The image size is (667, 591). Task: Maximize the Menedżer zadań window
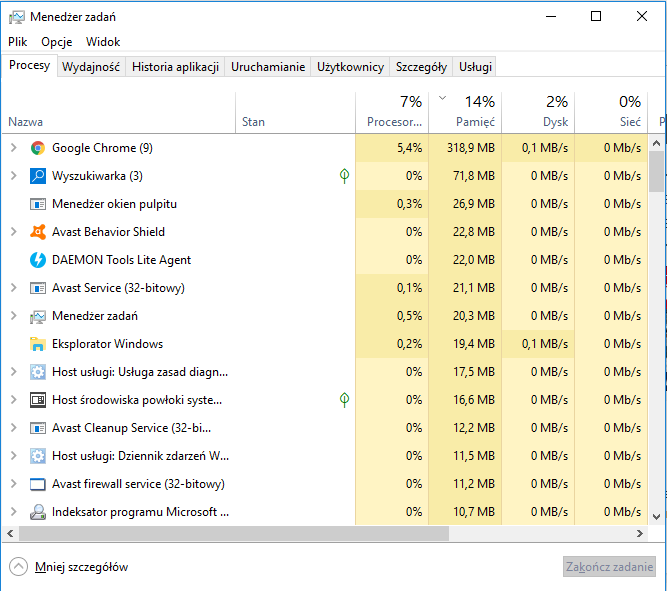pos(596,16)
